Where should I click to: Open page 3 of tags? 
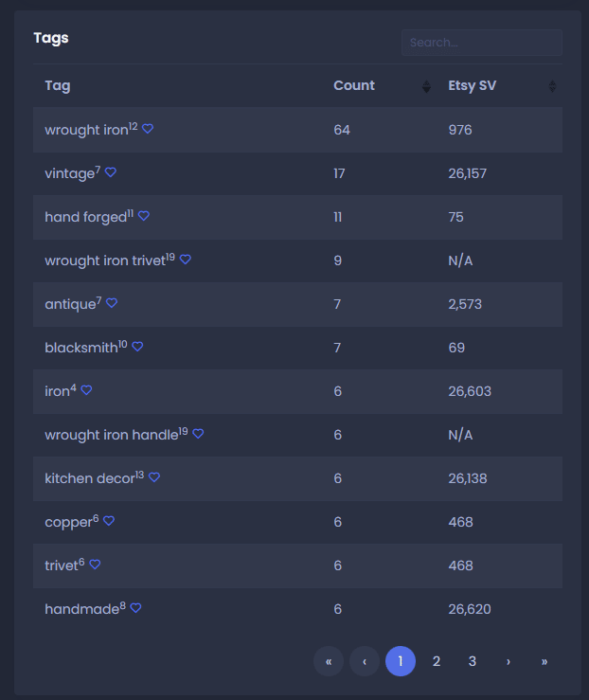pyautogui.click(x=473, y=661)
